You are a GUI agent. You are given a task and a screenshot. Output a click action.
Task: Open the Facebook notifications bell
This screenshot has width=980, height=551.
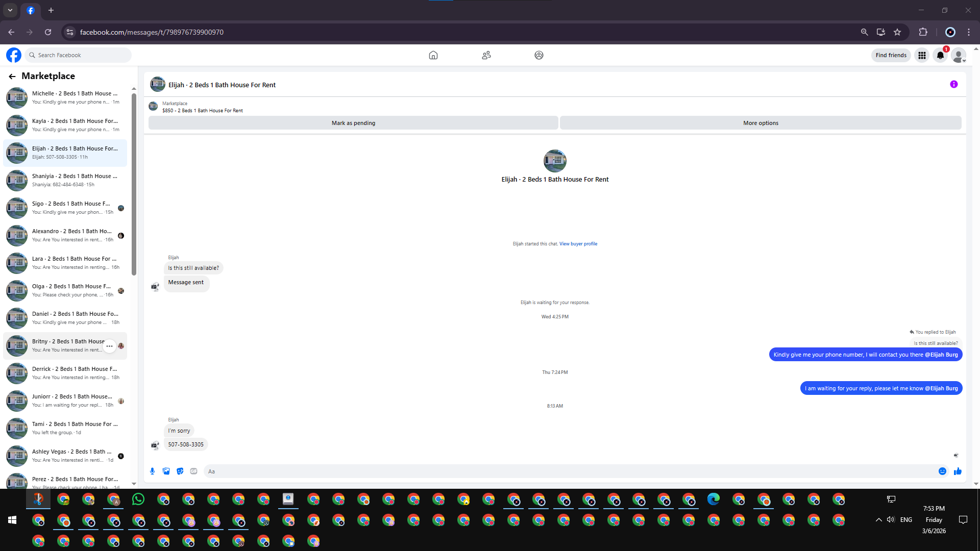pyautogui.click(x=940, y=56)
